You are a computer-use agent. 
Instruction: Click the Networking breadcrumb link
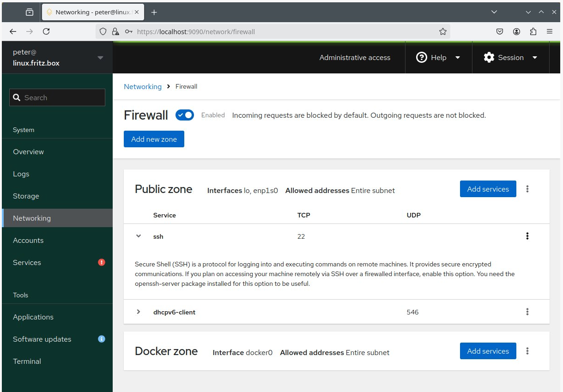143,86
